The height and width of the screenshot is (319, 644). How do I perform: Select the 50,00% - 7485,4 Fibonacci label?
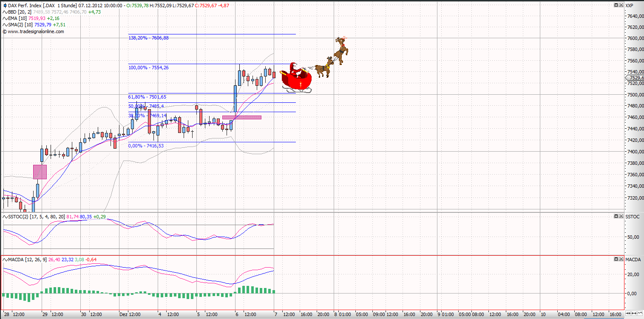pyautogui.click(x=146, y=106)
